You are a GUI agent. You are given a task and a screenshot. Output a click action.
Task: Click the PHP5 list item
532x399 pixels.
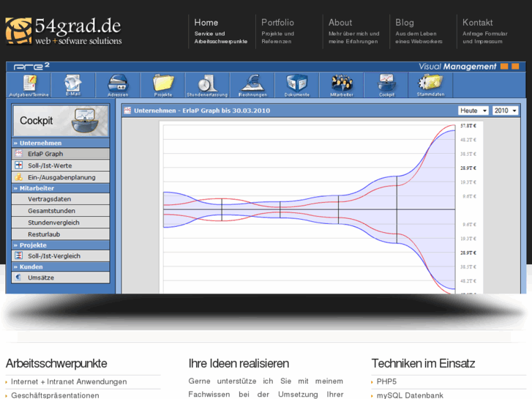pyautogui.click(x=386, y=381)
